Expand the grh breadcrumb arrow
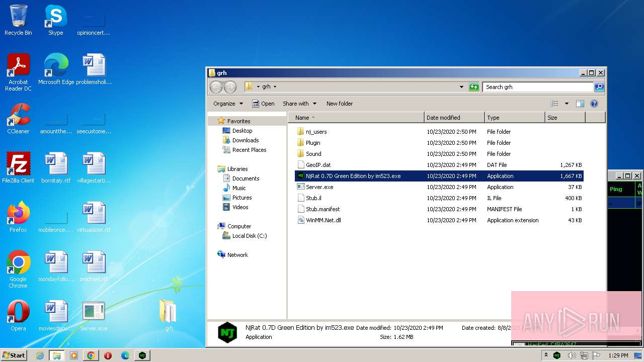Viewport: 644px width, 362px height. click(275, 87)
